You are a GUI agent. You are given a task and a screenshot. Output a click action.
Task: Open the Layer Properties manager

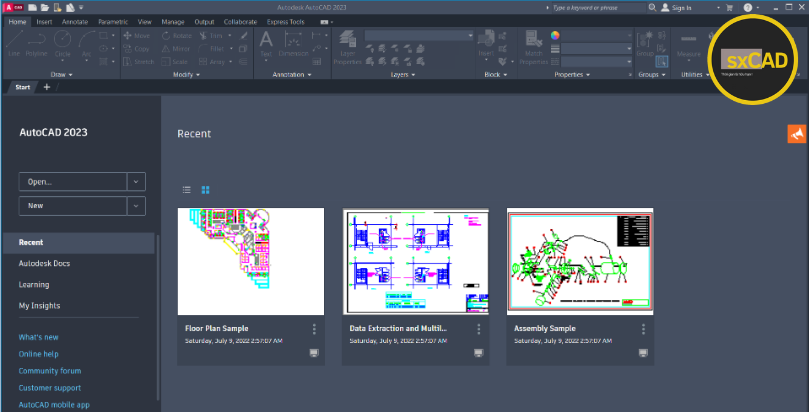click(x=348, y=46)
